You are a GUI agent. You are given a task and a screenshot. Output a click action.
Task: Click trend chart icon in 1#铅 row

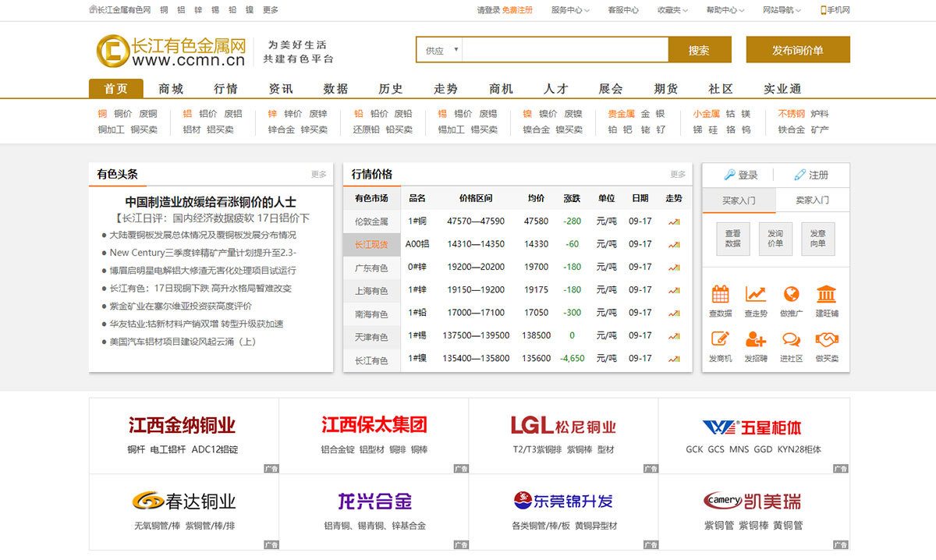click(x=674, y=313)
